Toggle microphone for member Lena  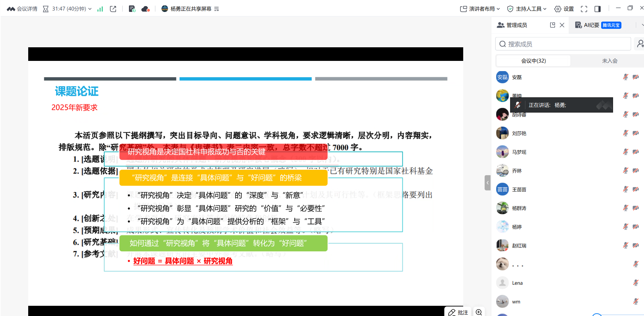(636, 283)
